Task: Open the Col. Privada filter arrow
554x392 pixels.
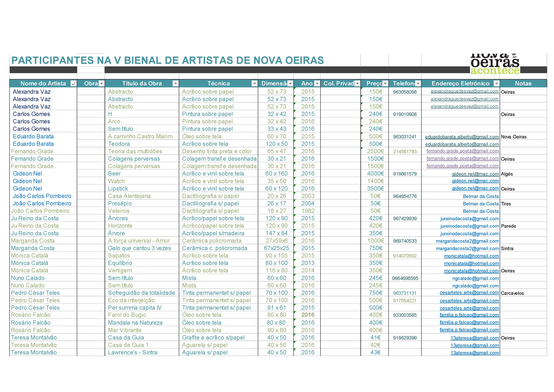Action: tap(357, 84)
